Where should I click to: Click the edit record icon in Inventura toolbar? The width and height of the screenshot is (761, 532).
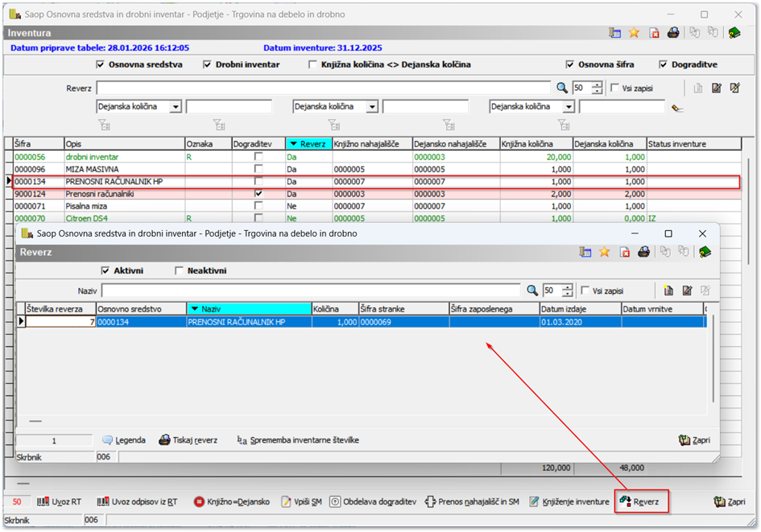(717, 88)
